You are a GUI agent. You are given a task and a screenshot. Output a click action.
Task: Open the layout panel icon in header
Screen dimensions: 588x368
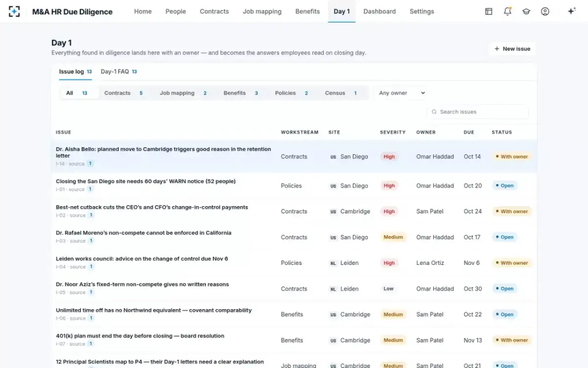pyautogui.click(x=489, y=11)
